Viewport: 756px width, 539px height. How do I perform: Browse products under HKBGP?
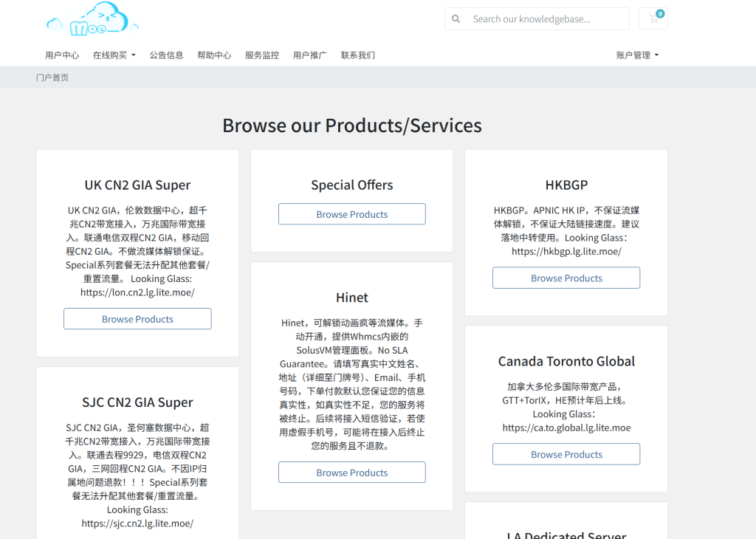(x=566, y=278)
